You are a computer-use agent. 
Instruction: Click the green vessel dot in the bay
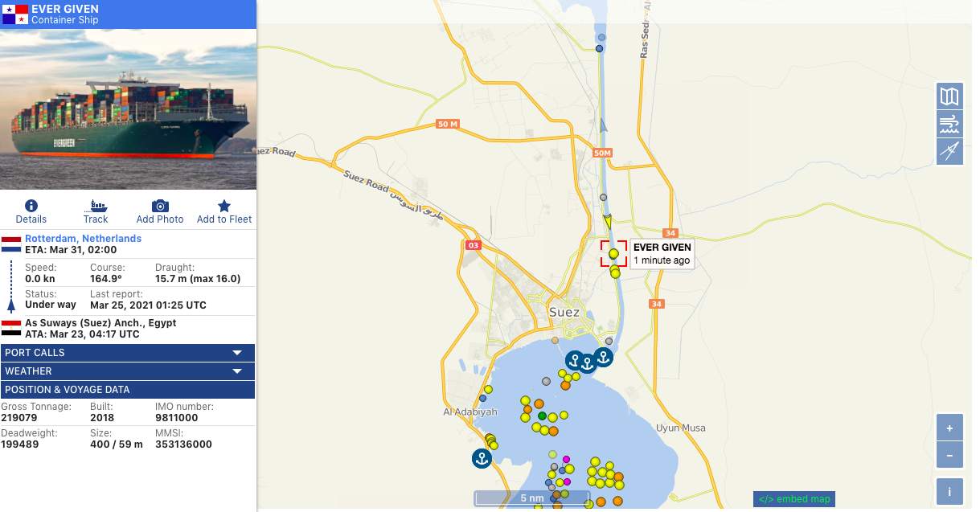coord(542,416)
